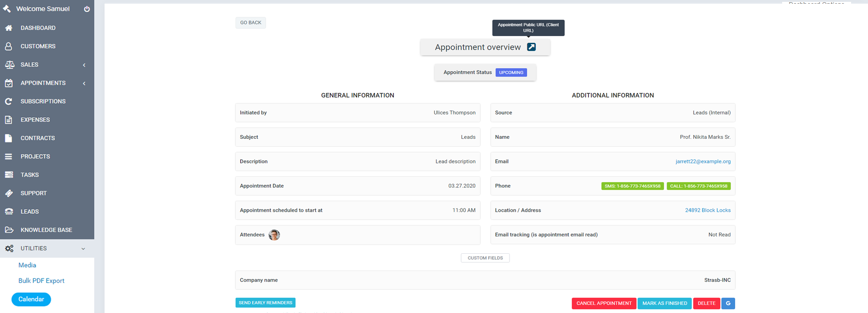Click the Tasks list icon
Screen dimensions: 868x313
(x=9, y=175)
